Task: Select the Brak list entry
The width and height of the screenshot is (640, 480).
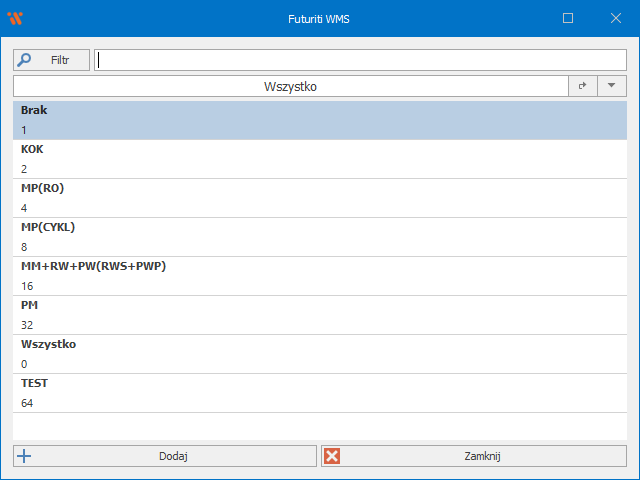Action: tap(319, 120)
